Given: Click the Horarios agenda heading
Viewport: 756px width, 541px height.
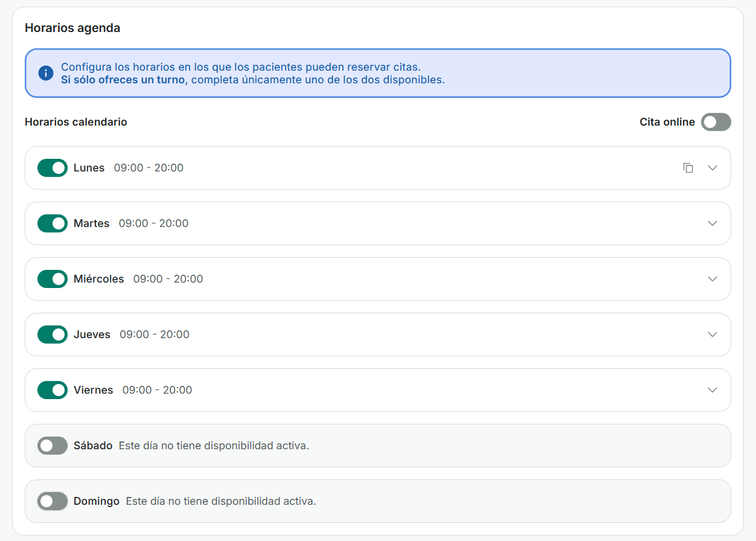Looking at the screenshot, I should 72,28.
